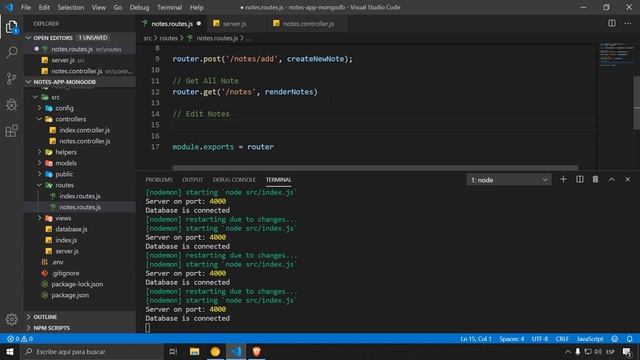
Task: Click the UTF-8 encoding status
Action: (540, 339)
